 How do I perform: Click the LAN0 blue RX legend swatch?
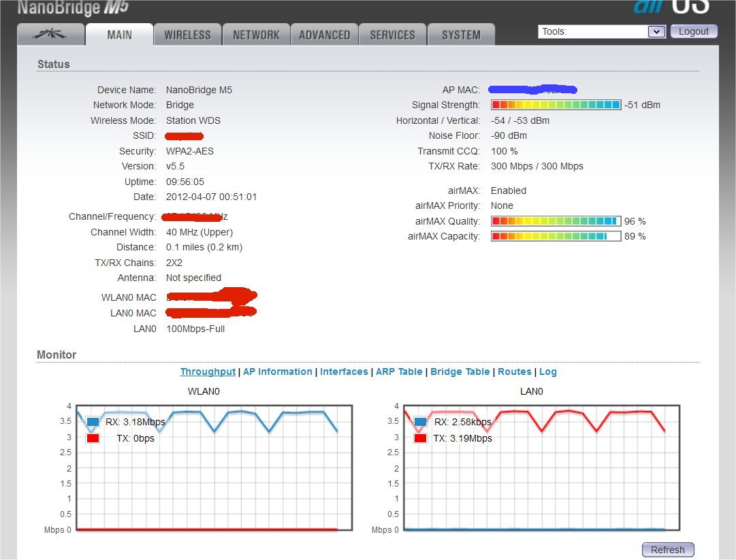(421, 422)
